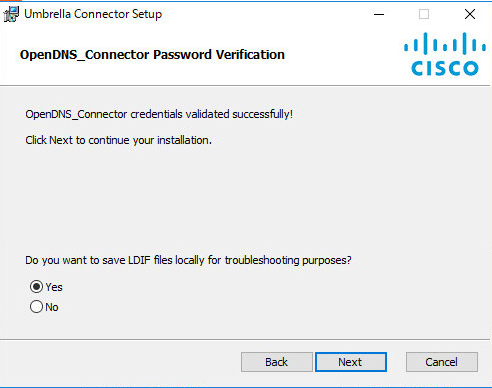Click the "Yes" option label text
The image size is (492, 388).
(54, 287)
